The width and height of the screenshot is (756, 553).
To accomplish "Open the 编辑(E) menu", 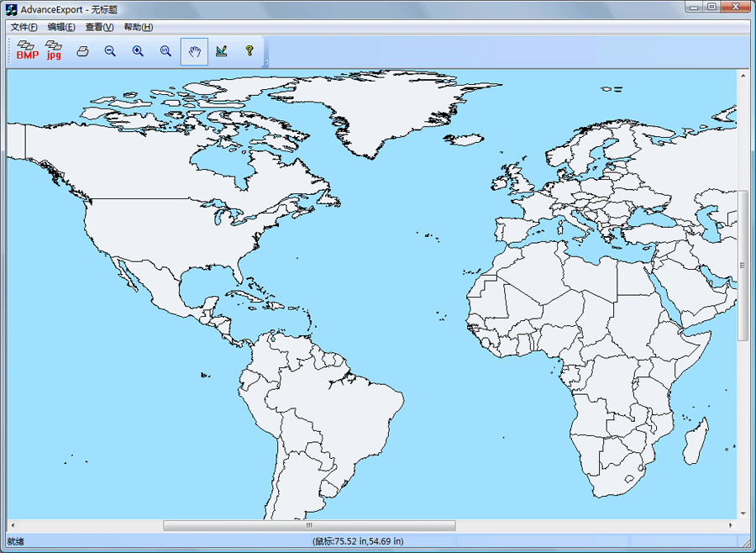I will coord(61,27).
